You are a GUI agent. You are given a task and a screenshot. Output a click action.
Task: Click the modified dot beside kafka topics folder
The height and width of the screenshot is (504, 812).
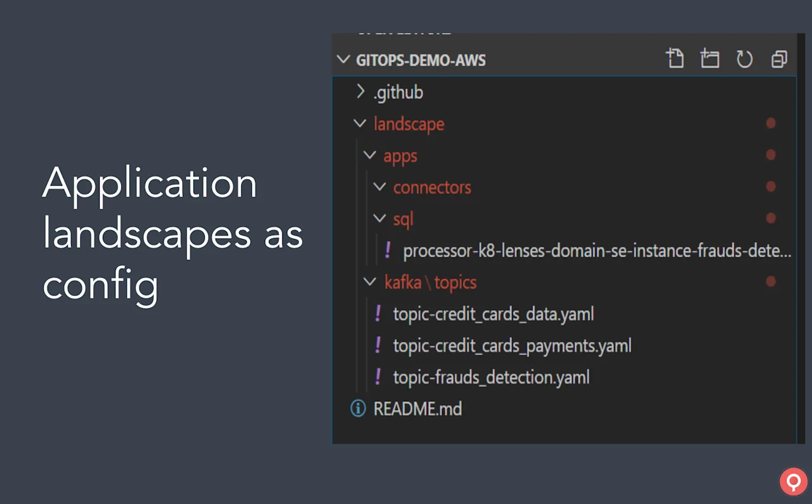771,281
